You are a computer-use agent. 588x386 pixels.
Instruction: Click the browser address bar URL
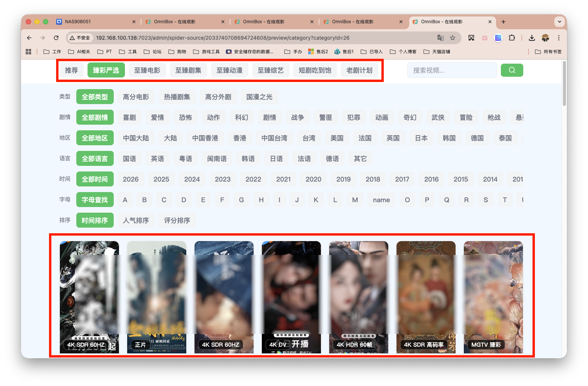pyautogui.click(x=223, y=38)
